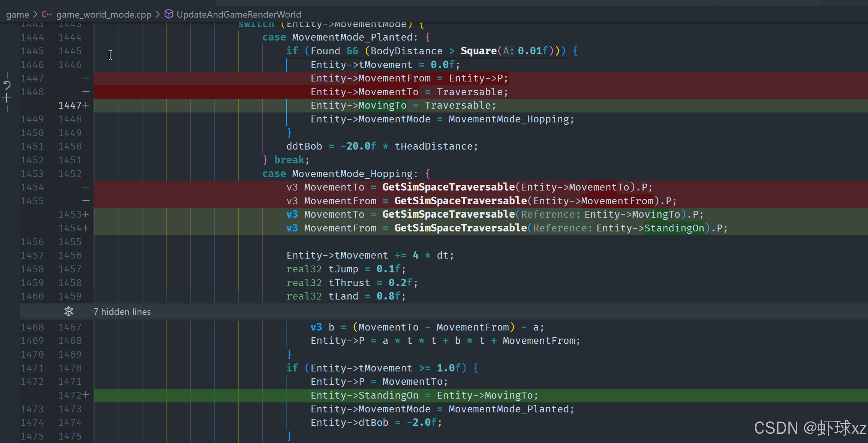868x443 pixels.
Task: Click minus marker on removed line 1455
Action: pos(86,201)
